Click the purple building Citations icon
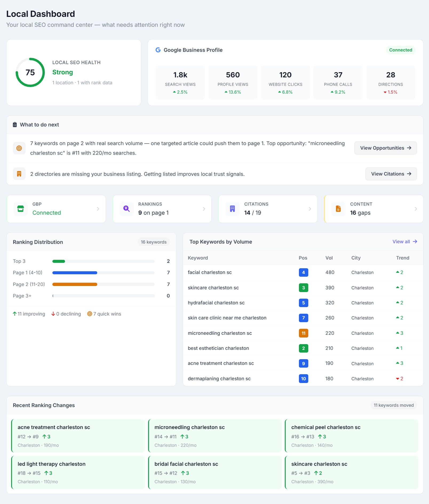 click(x=232, y=209)
